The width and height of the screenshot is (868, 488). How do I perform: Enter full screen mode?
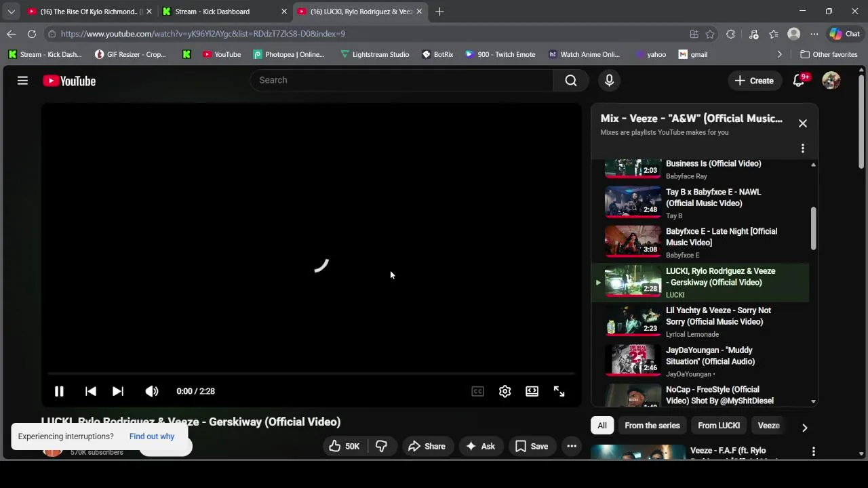tap(559, 391)
